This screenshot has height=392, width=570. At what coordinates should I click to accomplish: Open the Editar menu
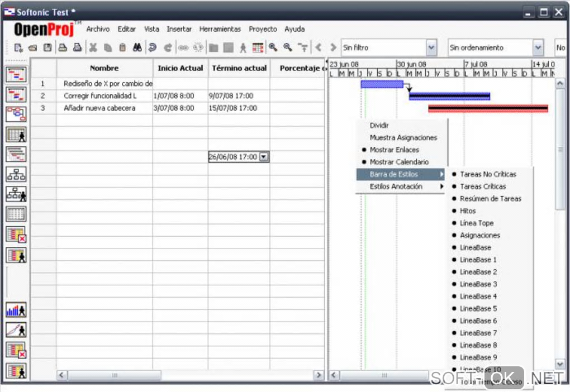pyautogui.click(x=126, y=29)
